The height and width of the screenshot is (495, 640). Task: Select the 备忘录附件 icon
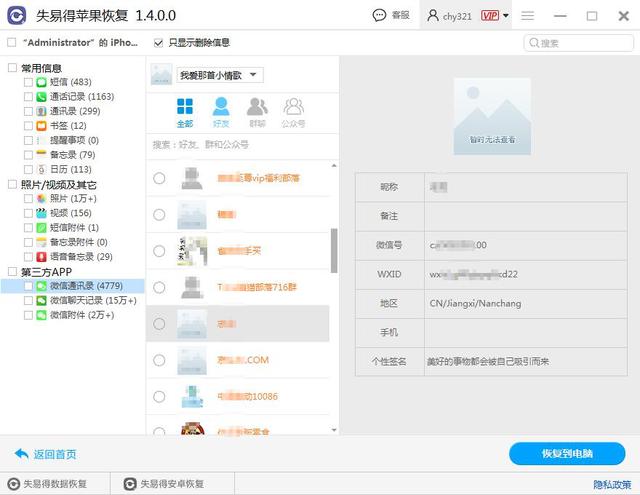pyautogui.click(x=41, y=242)
